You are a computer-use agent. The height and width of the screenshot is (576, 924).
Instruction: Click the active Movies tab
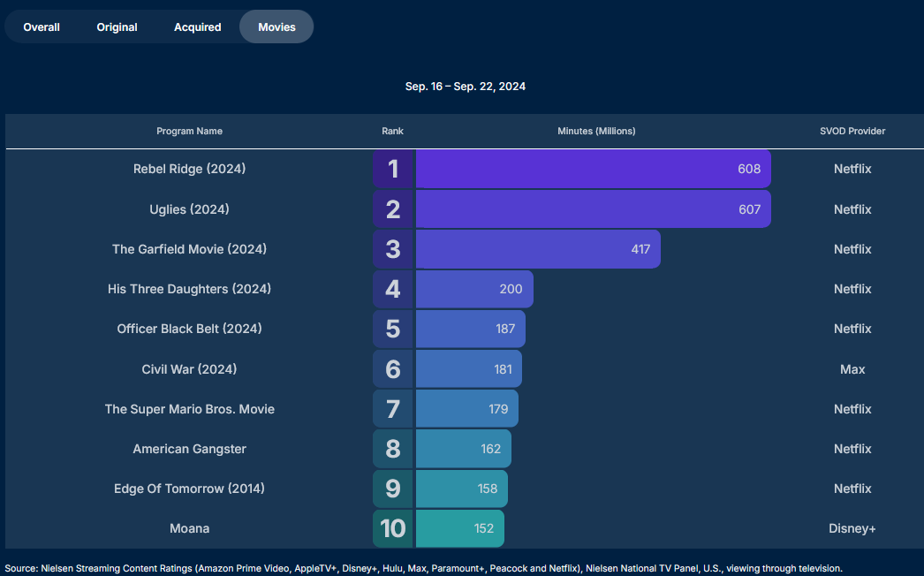[x=276, y=27]
